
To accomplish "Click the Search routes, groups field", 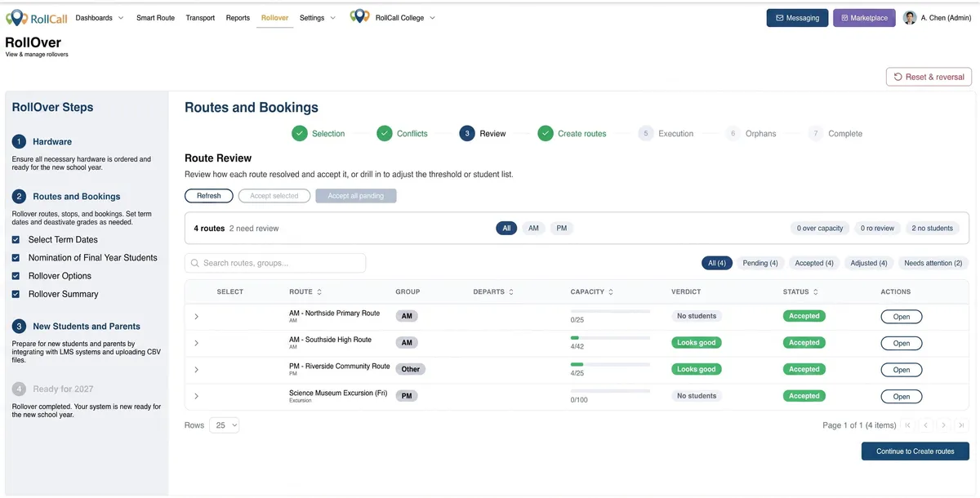I will [x=275, y=263].
